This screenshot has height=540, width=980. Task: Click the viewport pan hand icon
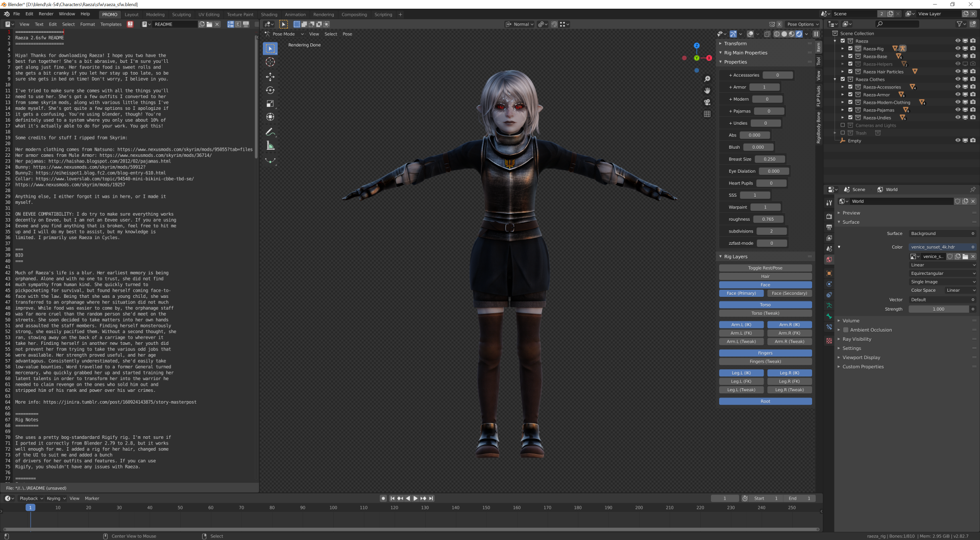click(x=707, y=90)
